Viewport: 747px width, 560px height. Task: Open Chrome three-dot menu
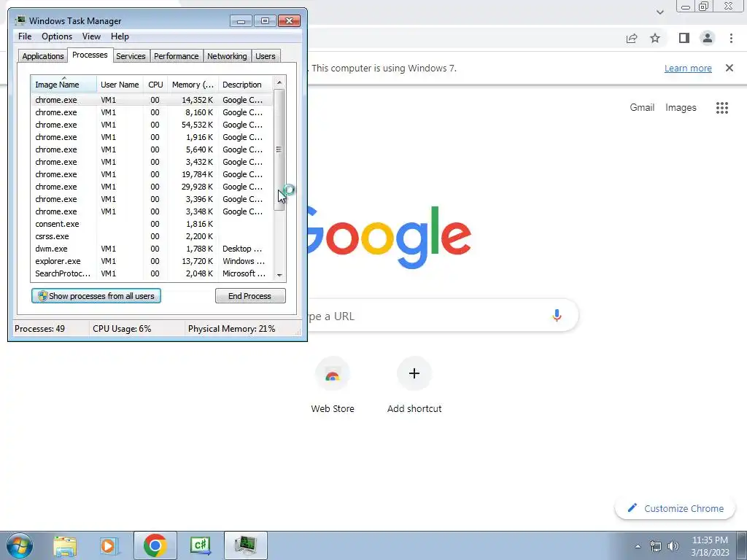pyautogui.click(x=731, y=38)
